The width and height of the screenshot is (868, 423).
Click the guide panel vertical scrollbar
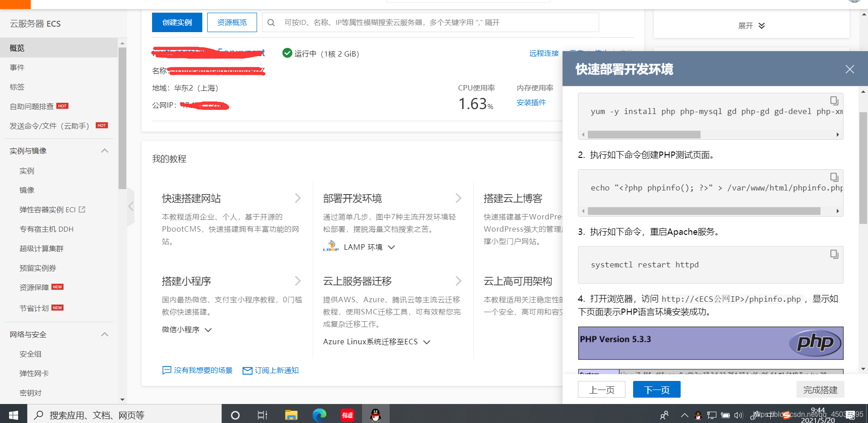[863, 168]
